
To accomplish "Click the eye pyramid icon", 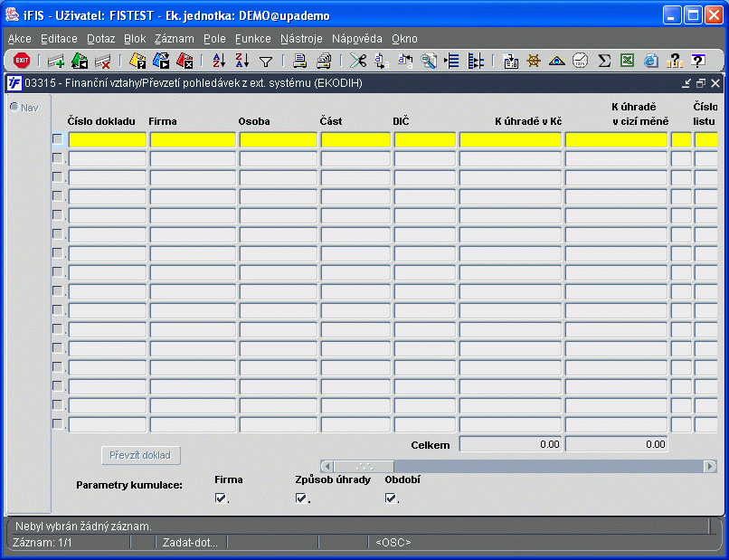I will pyautogui.click(x=556, y=61).
